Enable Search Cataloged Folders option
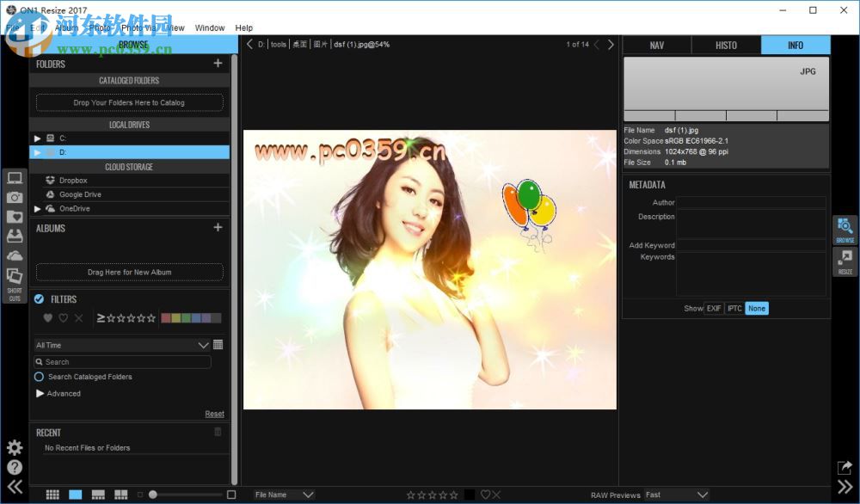Viewport: 860px width, 504px height. tap(39, 377)
